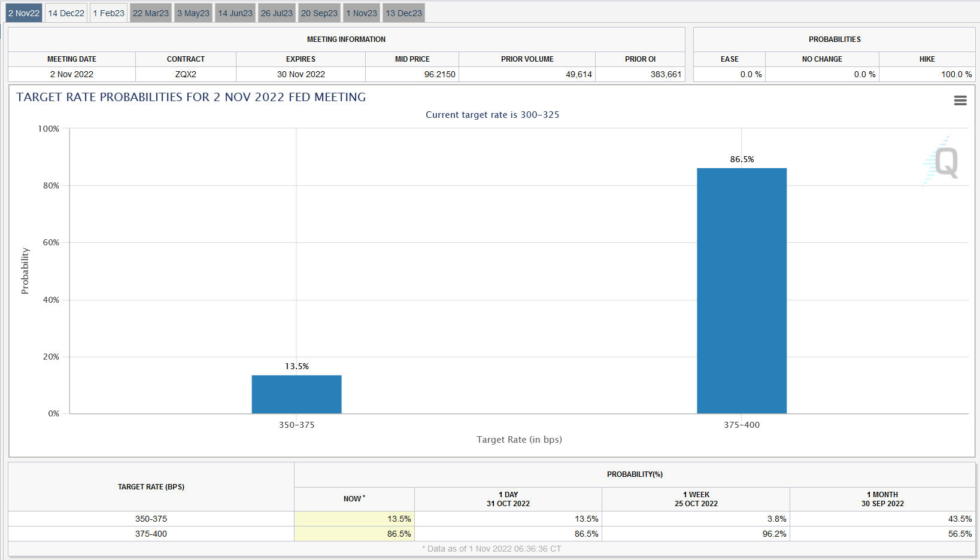Click the 56.5% one-month probability cell
This screenshot has width=980, height=560.
882,534
